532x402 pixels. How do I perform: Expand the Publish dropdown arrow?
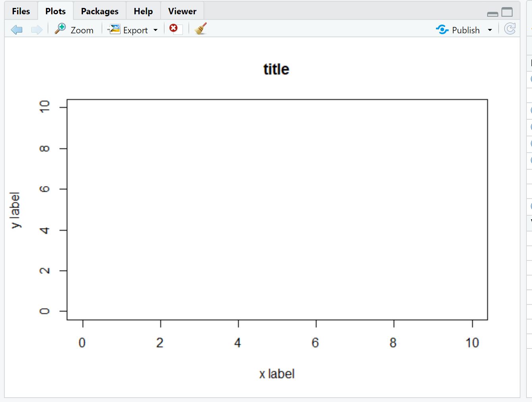(x=490, y=30)
